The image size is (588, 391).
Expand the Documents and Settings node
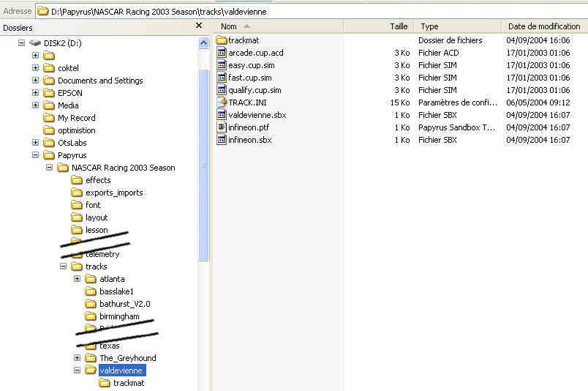(35, 81)
